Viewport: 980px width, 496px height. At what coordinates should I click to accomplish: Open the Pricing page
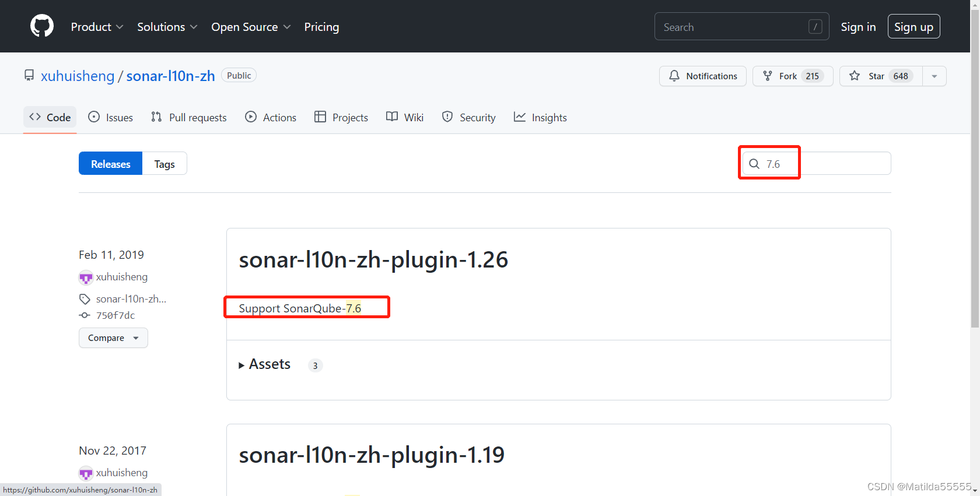pyautogui.click(x=321, y=27)
